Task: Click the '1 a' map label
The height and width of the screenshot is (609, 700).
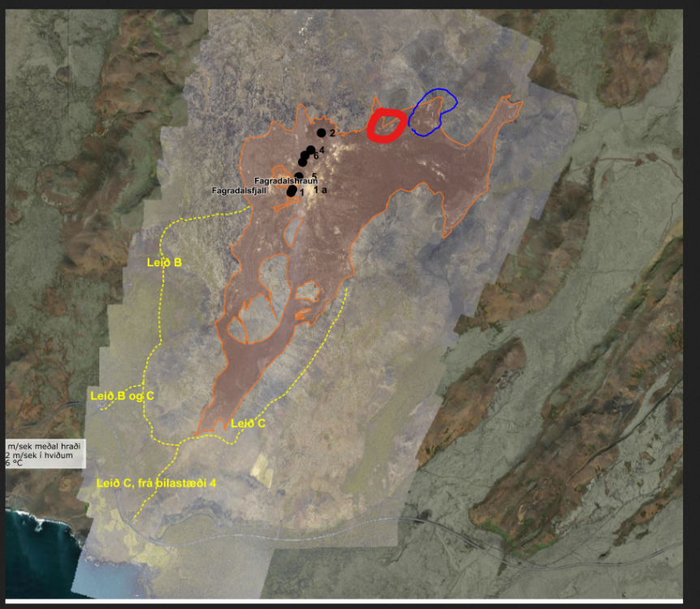Action: tap(320, 190)
